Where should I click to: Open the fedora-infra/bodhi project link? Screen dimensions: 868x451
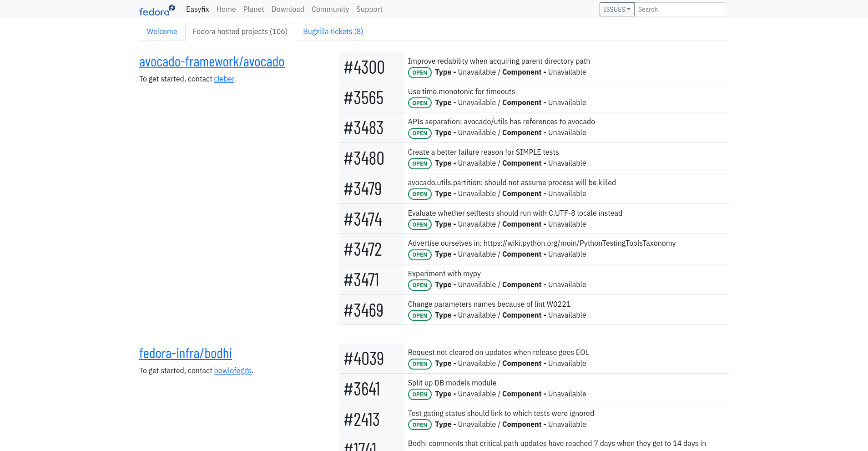tap(186, 354)
